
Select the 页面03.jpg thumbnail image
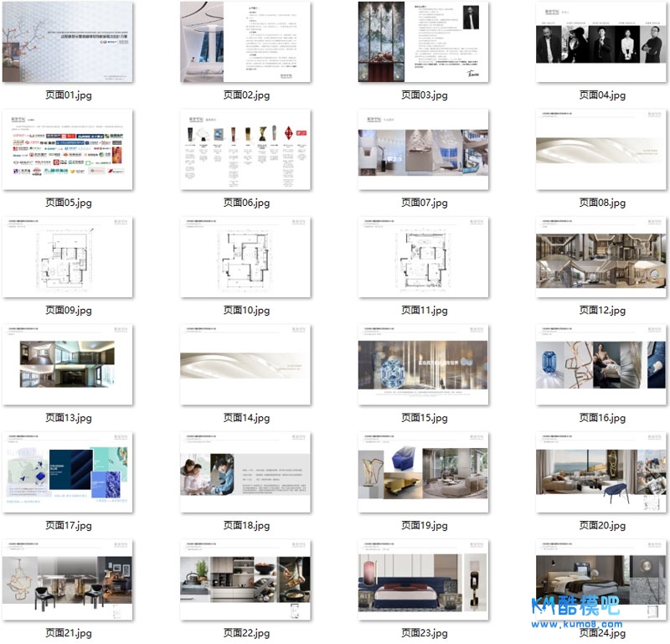(x=424, y=42)
